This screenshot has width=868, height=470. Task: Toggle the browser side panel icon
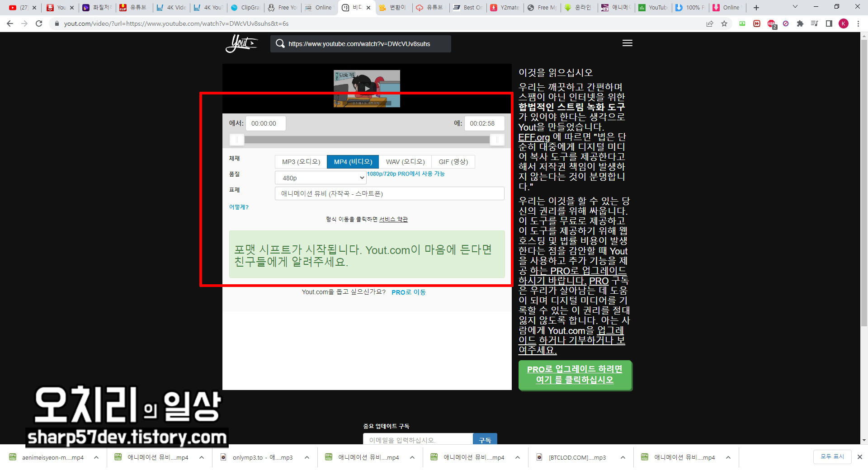[829, 23]
